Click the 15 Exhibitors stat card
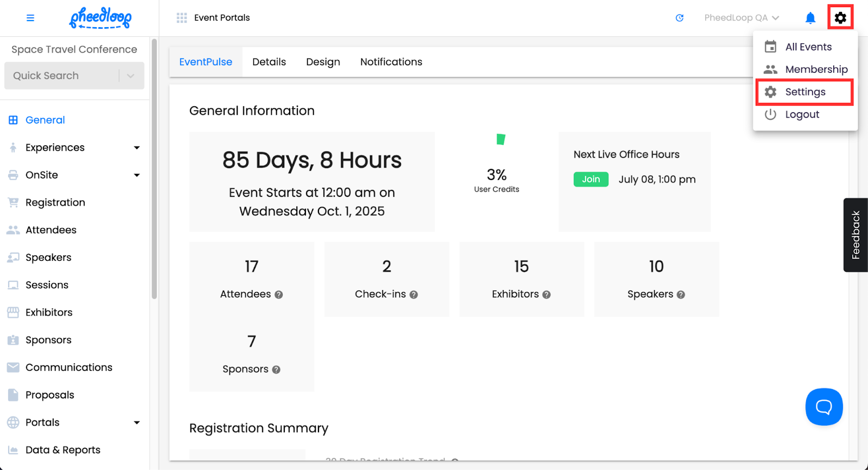Viewport: 868px width, 470px height. [x=521, y=279]
